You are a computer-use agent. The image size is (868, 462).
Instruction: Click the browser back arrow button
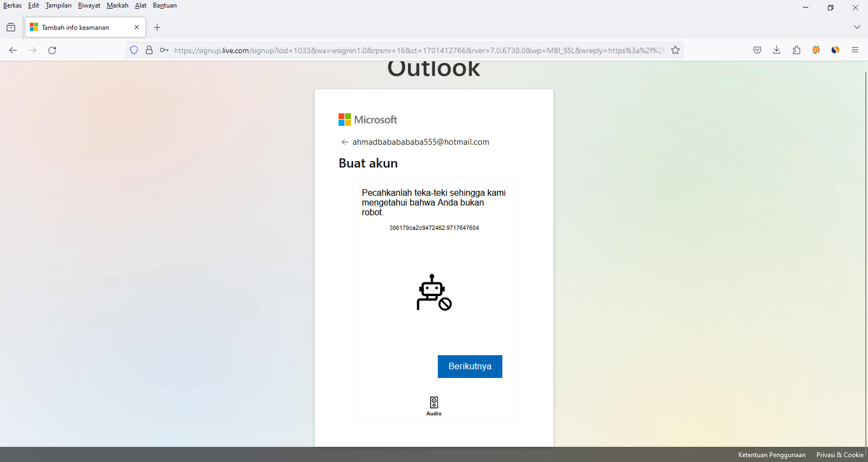[x=13, y=50]
